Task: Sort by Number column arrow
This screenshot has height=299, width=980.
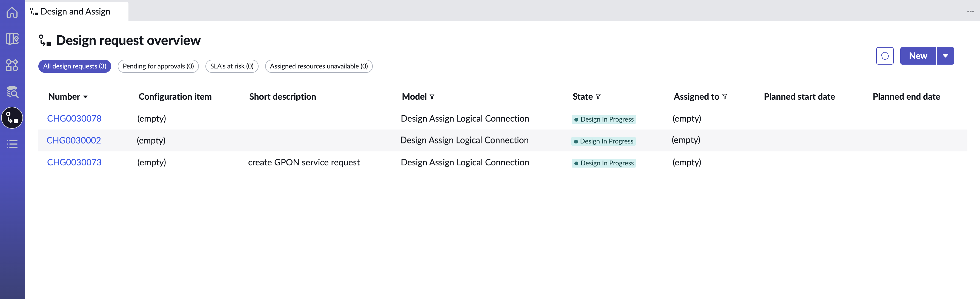Action: coord(86,97)
